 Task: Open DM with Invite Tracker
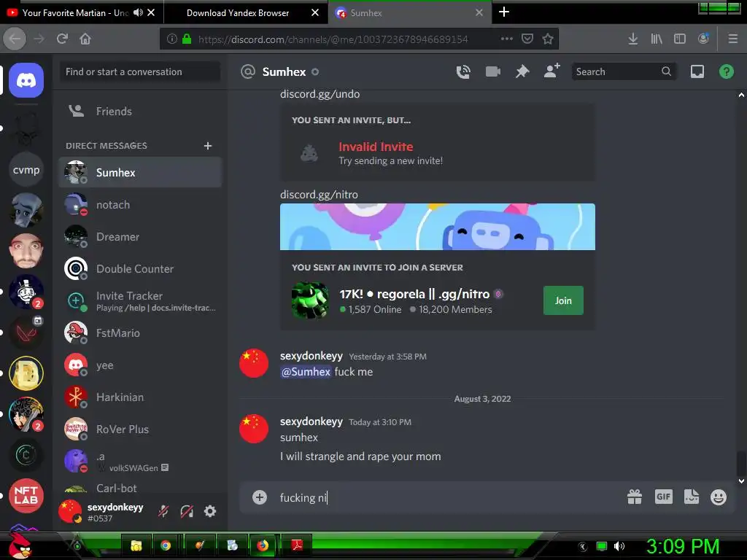140,301
